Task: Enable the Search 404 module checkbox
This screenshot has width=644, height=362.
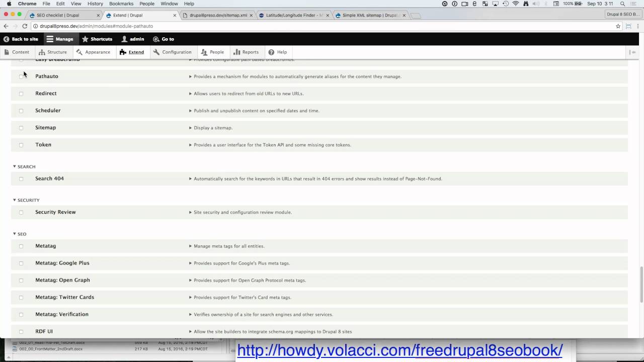Action: pos(21,178)
